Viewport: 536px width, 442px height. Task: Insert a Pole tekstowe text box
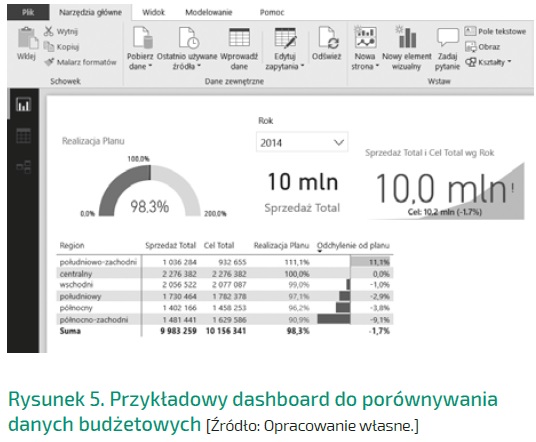495,31
